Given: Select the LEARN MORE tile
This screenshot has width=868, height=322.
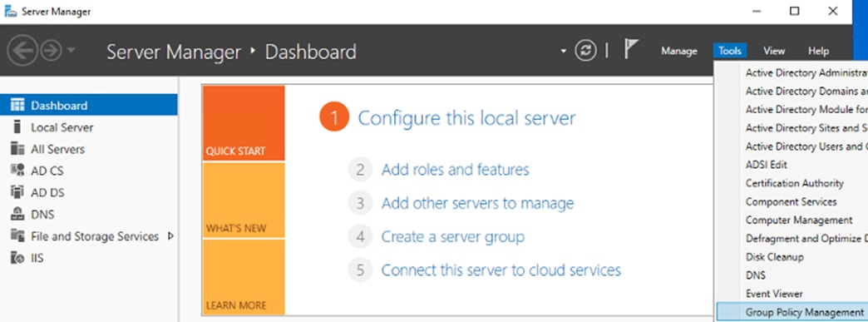Looking at the screenshot, I should pos(244,277).
